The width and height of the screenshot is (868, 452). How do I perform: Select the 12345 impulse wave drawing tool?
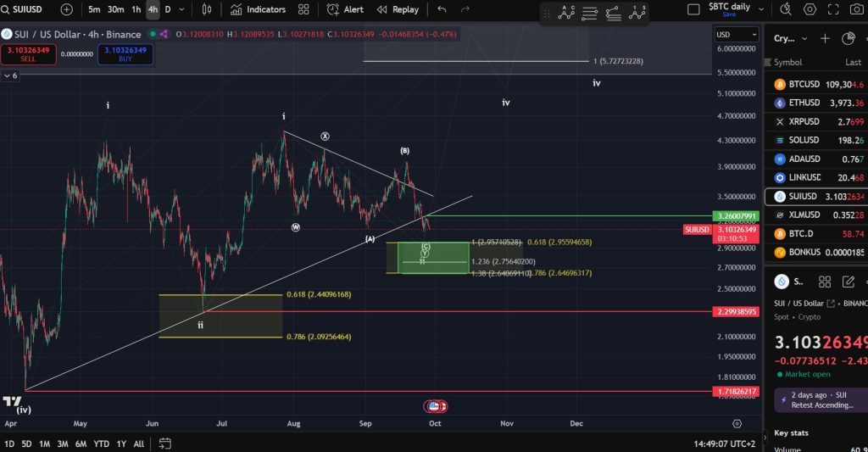point(637,12)
